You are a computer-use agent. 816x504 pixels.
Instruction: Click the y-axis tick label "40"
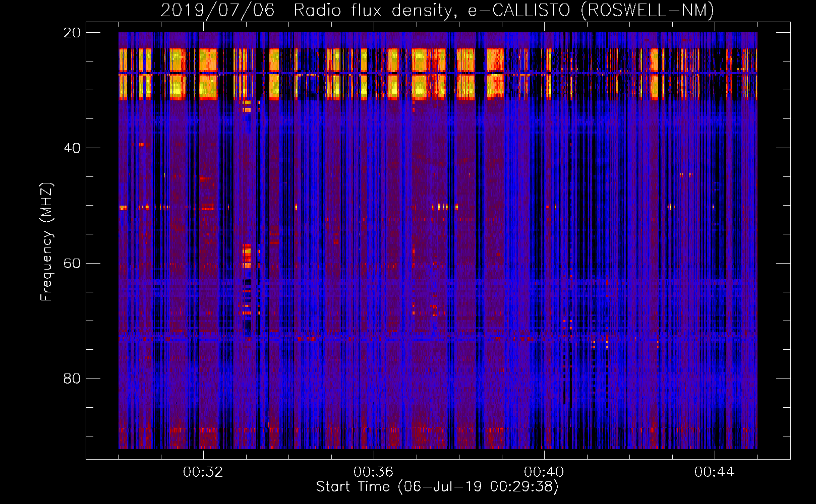point(72,148)
